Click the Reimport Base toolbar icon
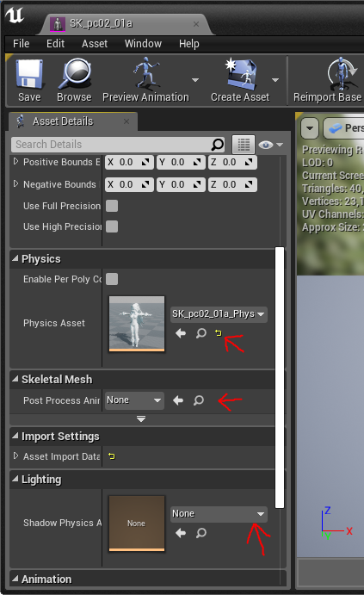The height and width of the screenshot is (595, 364). coord(329,80)
